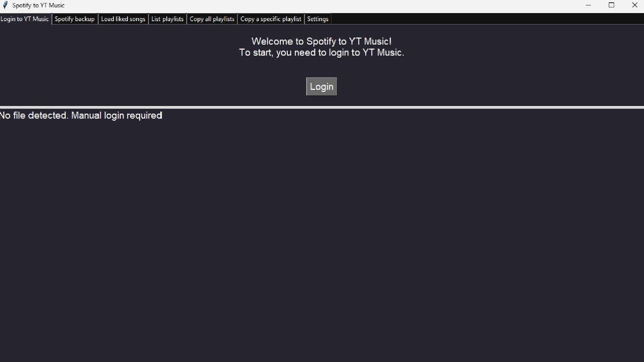Click the feather app icon in title bar

click(x=5, y=5)
